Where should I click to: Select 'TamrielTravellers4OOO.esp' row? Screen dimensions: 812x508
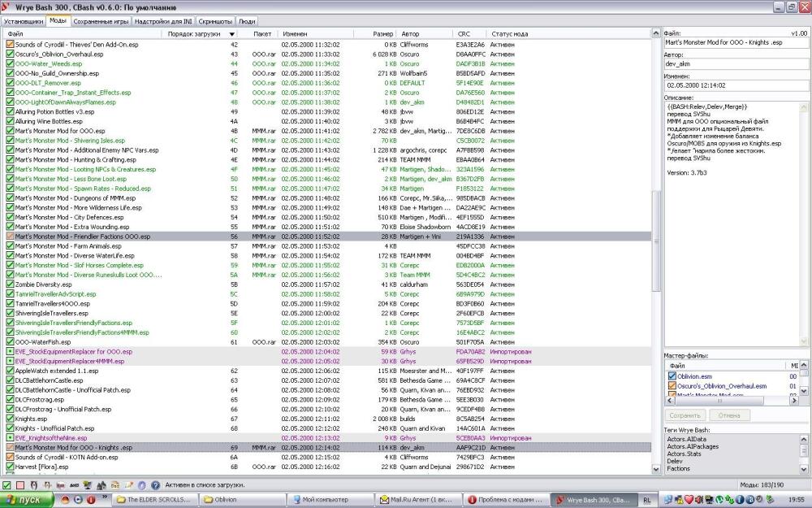click(x=327, y=304)
